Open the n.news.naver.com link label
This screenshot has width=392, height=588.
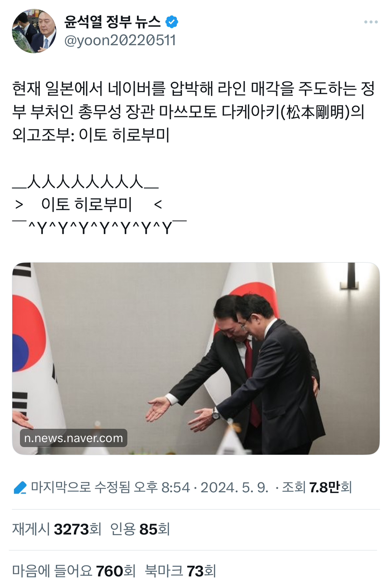(x=73, y=438)
